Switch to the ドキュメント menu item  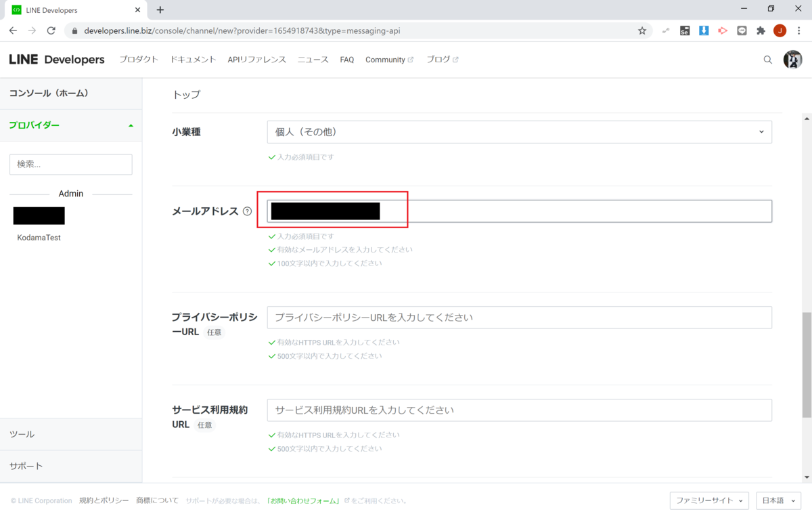[x=193, y=60]
